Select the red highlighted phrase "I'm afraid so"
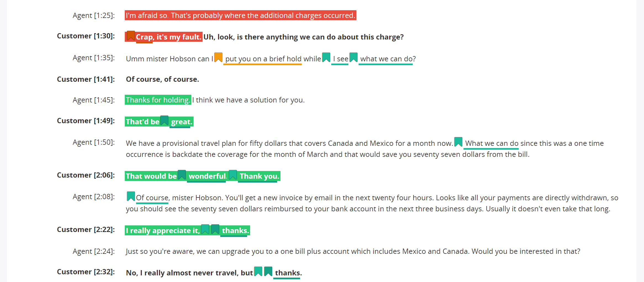This screenshot has width=644, height=282. tap(147, 15)
